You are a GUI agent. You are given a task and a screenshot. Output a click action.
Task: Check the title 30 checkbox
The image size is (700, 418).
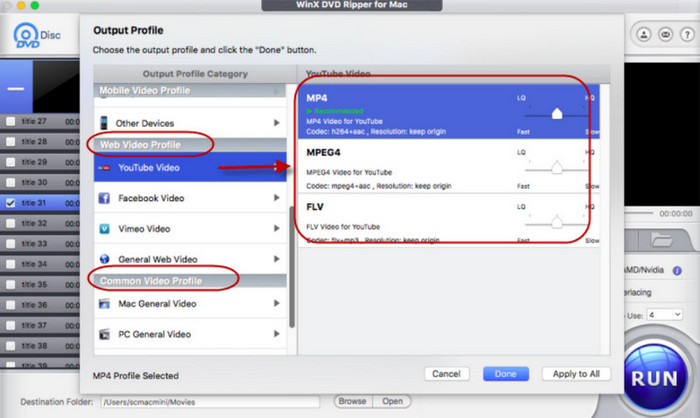click(x=11, y=182)
